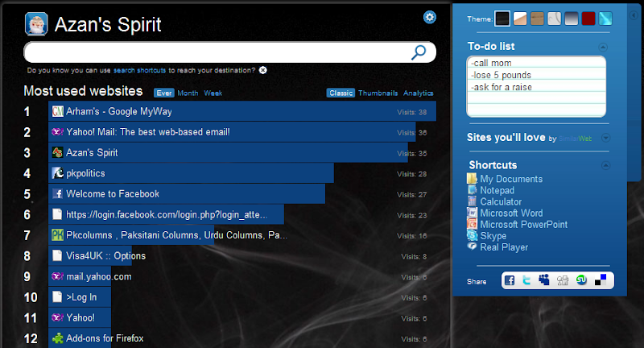Click the Azan's Spirit avatar logo
644x348 pixels.
pyautogui.click(x=36, y=24)
